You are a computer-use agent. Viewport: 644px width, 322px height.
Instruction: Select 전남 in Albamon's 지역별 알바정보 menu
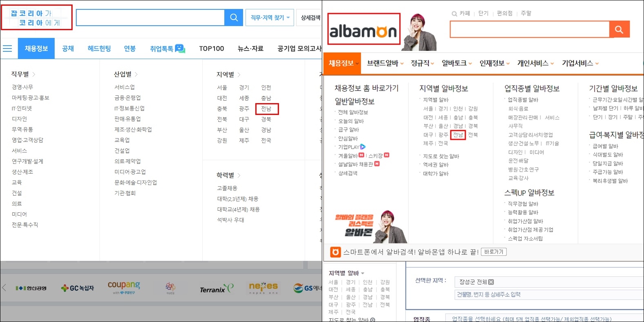pyautogui.click(x=458, y=135)
